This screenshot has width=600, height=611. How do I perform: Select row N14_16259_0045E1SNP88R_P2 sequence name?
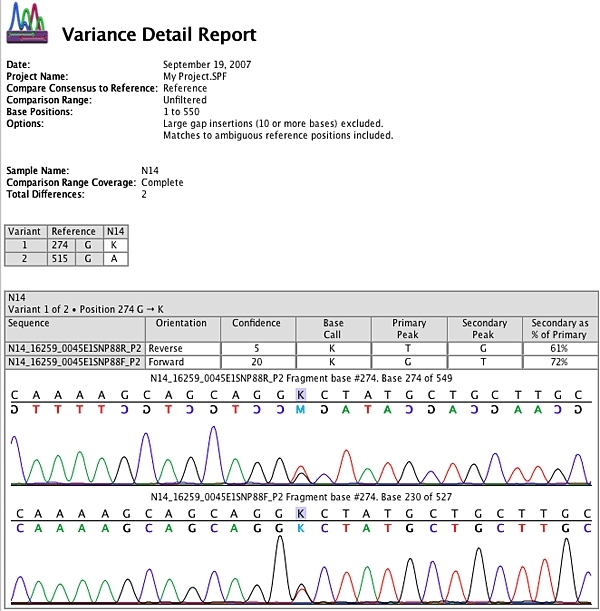coord(75,348)
